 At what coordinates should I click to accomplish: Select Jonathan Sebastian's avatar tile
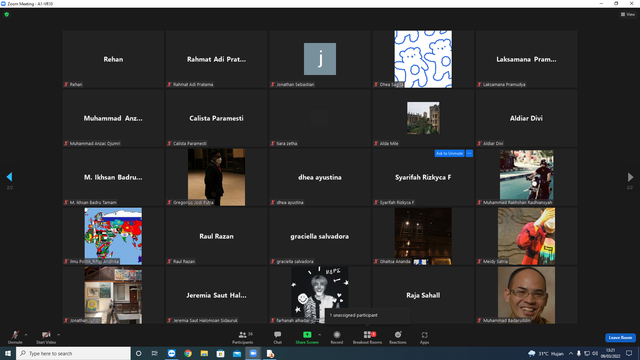[320, 59]
